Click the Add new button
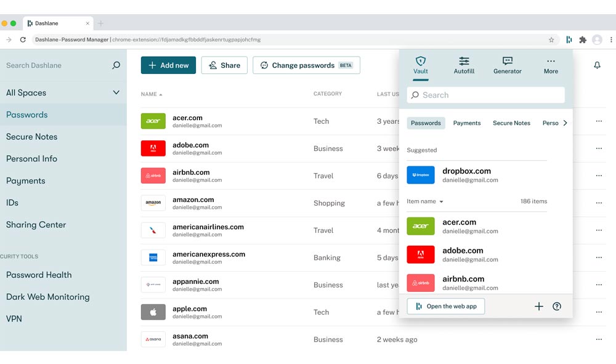Image resolution: width=616 pixels, height=364 pixels. pyautogui.click(x=168, y=65)
